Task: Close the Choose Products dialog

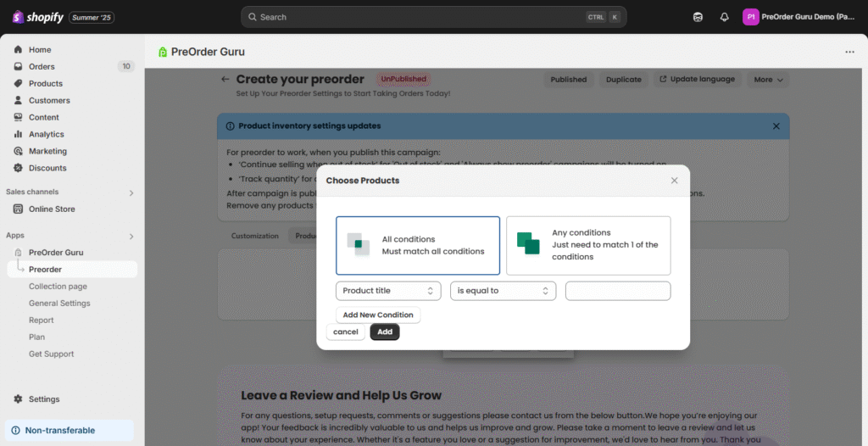Action: [x=674, y=181]
